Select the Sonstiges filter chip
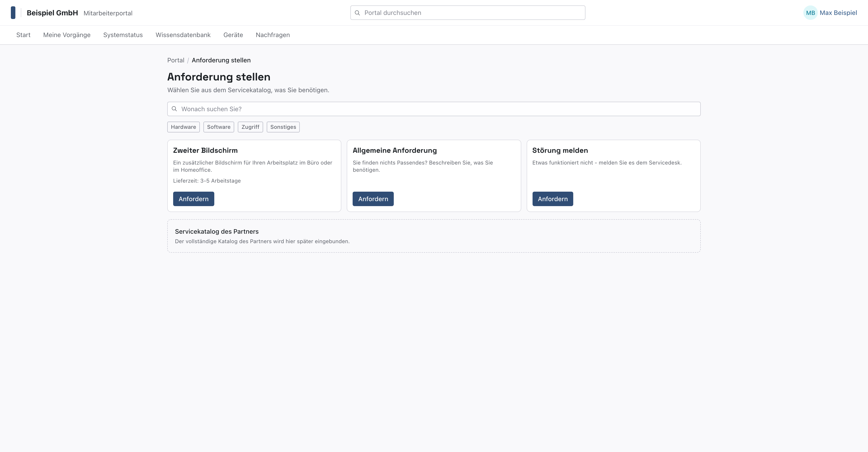Image resolution: width=868 pixels, height=452 pixels. tap(283, 127)
